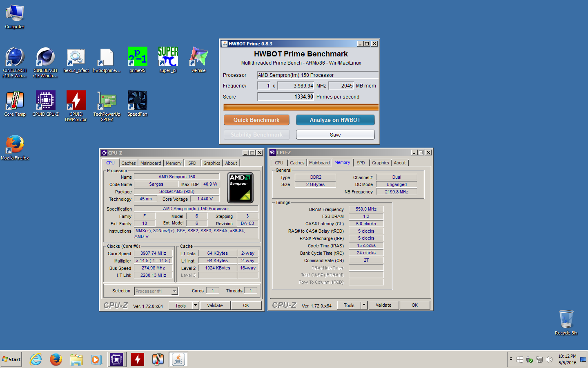Click Internet Explorer taskbar icon
Screen dimensions: 588x368
(x=36, y=359)
